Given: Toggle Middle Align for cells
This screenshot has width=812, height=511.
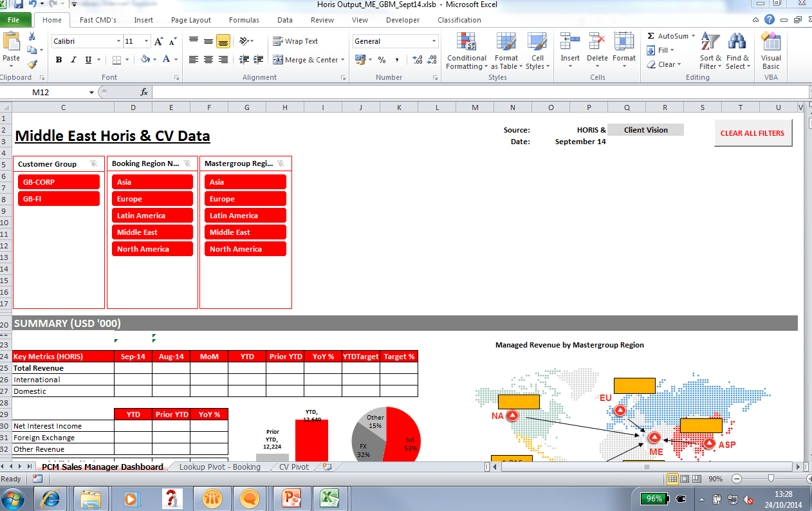Looking at the screenshot, I should pos(208,41).
